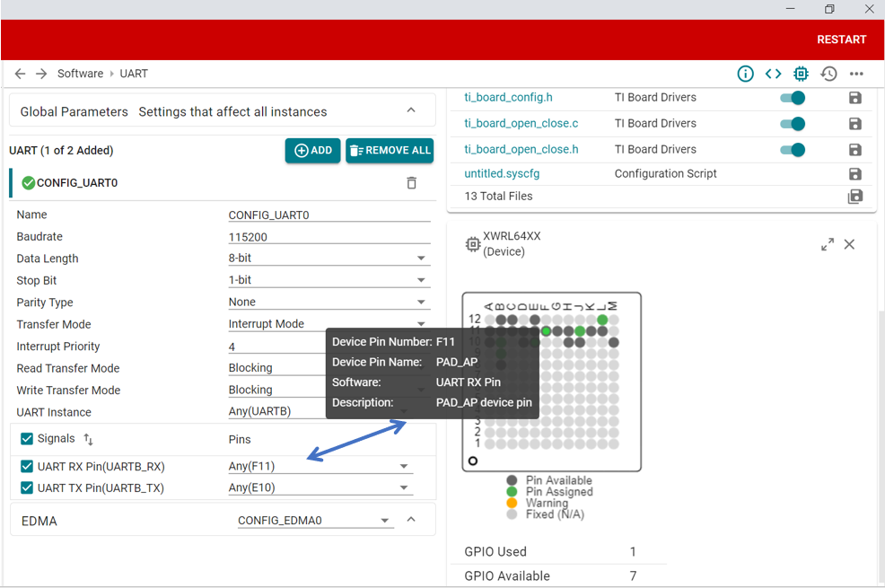This screenshot has height=588, width=885.
Task: Expand the XWRL64XX device panel
Action: (x=828, y=244)
